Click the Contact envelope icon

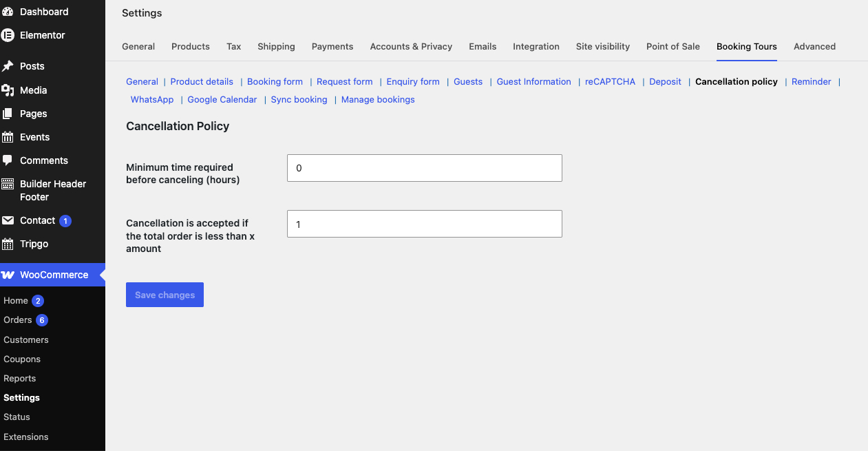tap(8, 220)
